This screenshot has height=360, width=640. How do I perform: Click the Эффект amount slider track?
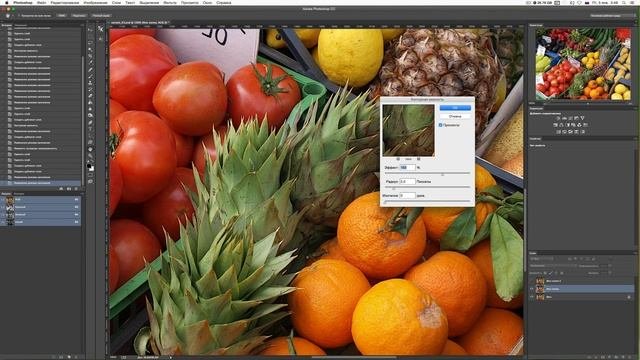(x=427, y=173)
